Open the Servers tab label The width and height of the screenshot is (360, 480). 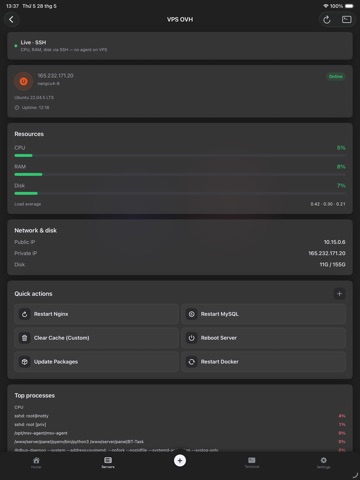click(x=108, y=467)
